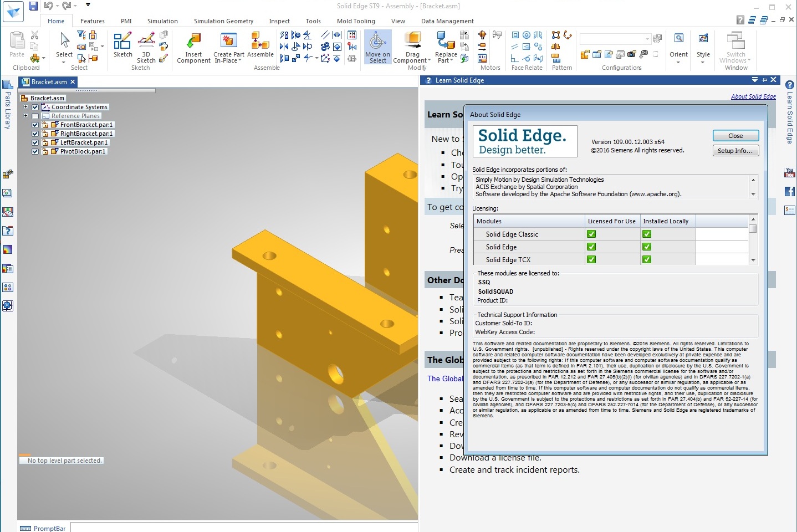Open the About Solid Edge link

tap(753, 96)
